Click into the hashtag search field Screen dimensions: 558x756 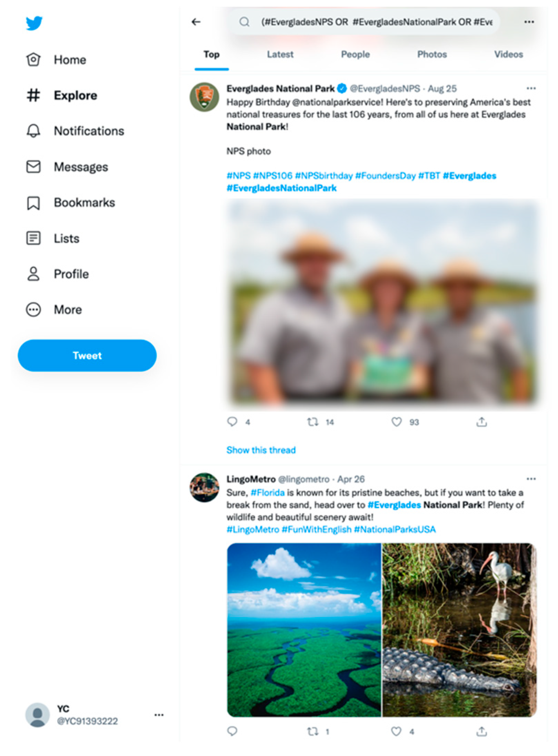pos(376,22)
